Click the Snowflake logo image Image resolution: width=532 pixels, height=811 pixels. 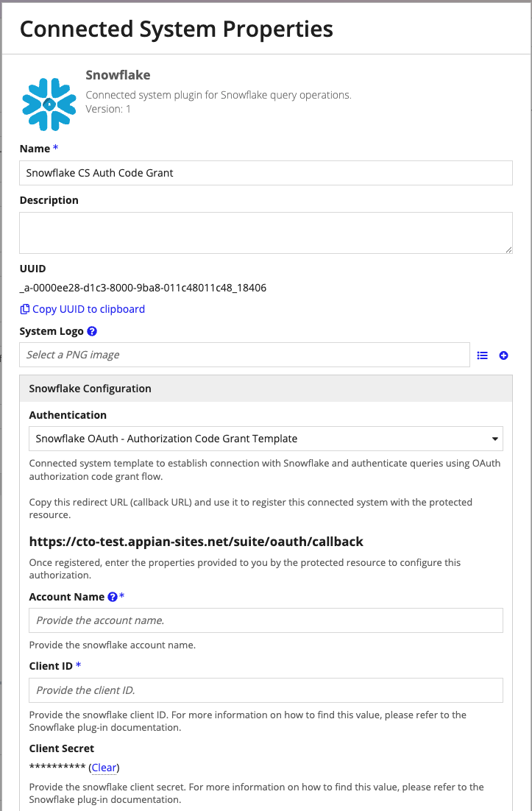[49, 105]
